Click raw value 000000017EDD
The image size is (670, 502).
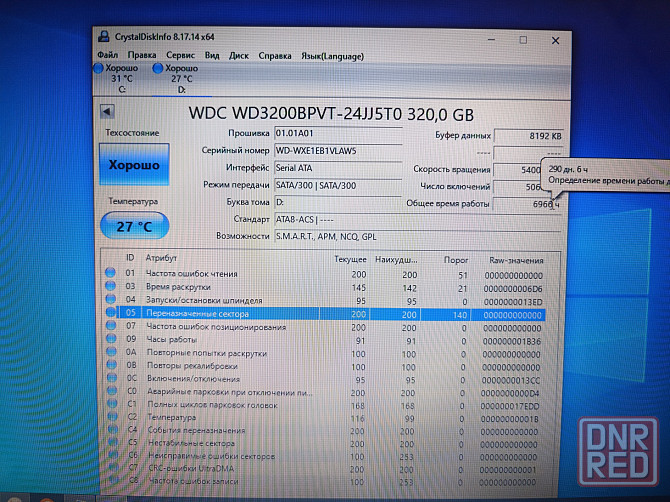(510, 406)
